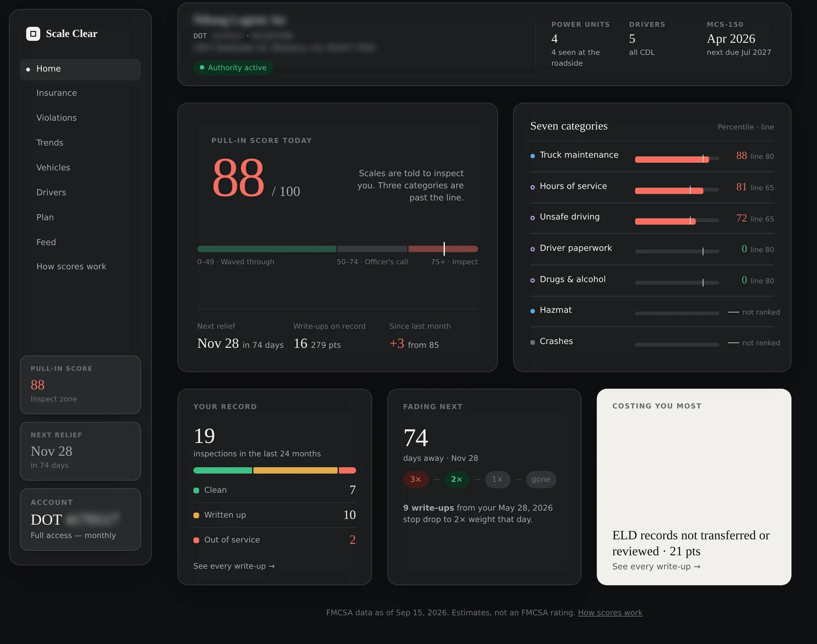Follow See every write-up in Costing You Most

656,567
